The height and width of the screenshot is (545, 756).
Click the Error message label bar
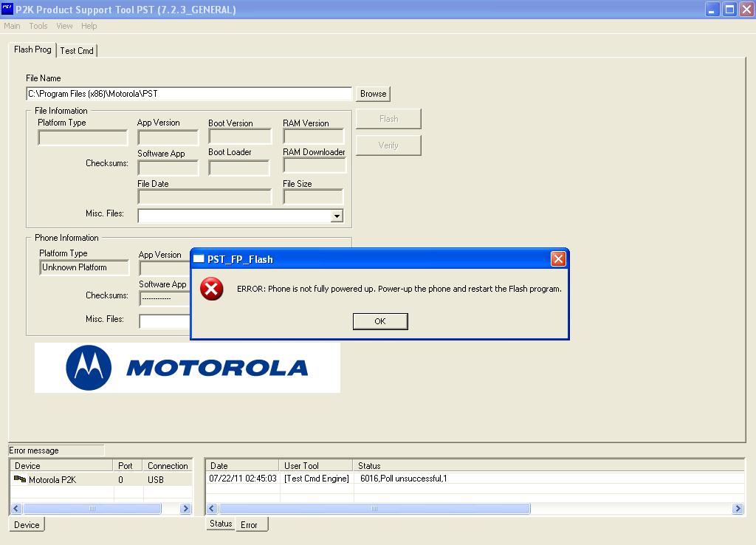point(56,450)
